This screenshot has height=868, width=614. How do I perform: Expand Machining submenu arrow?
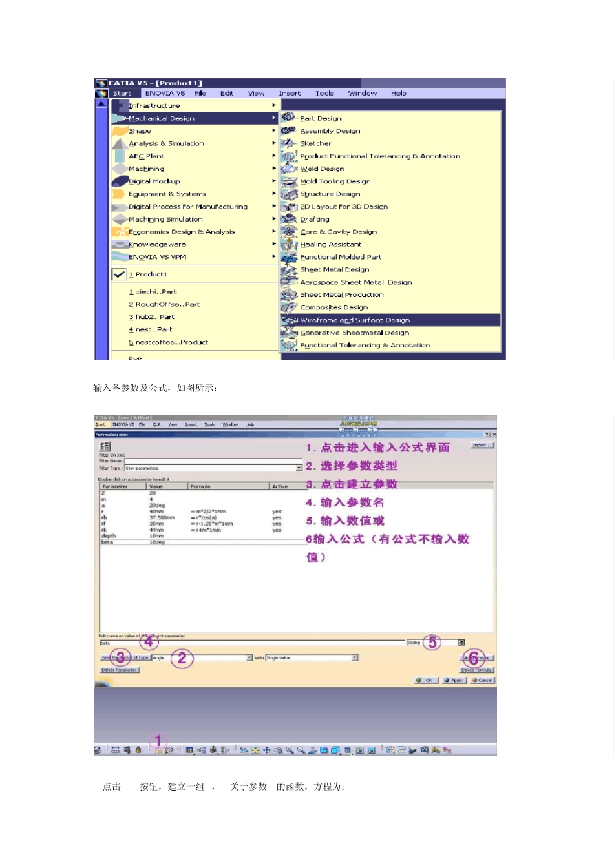click(274, 168)
